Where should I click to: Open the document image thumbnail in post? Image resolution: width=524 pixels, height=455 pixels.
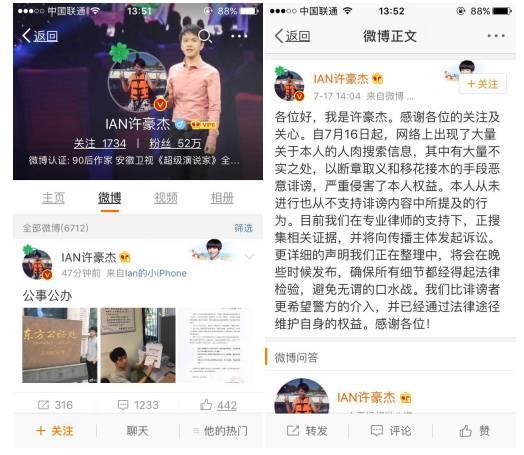216,345
